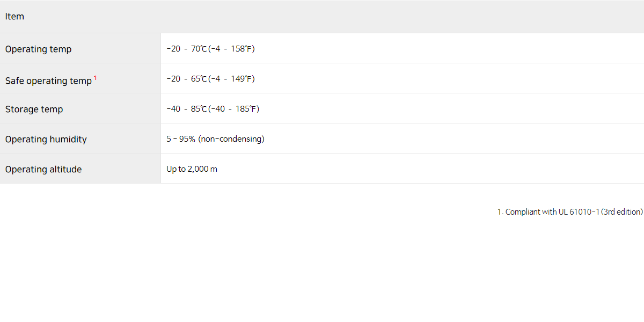
Task: Click the (3rd edition) footnote text
Action: click(622, 212)
